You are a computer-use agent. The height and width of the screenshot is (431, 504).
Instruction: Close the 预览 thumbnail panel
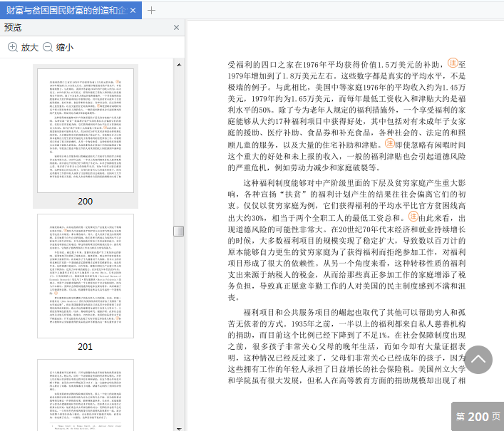177,28
